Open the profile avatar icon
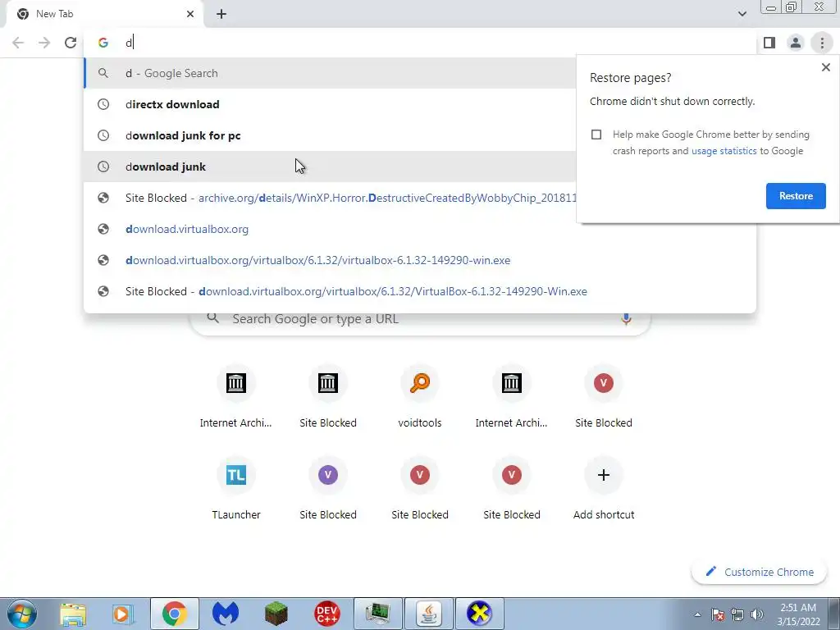This screenshot has height=630, width=840. click(796, 43)
